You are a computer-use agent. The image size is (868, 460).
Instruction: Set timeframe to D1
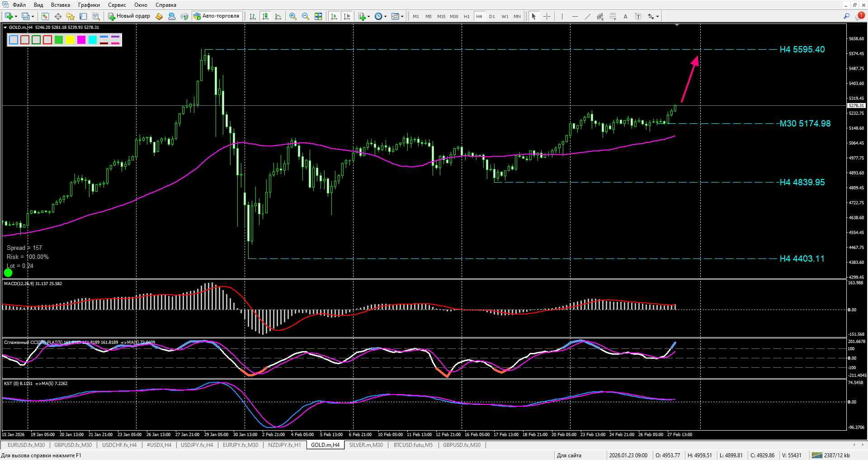click(492, 16)
